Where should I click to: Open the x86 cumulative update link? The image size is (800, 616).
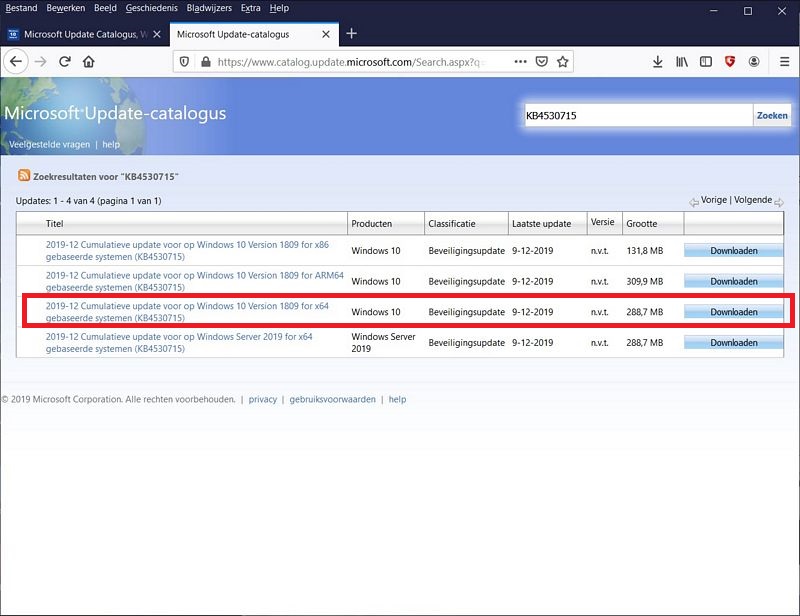[187, 251]
